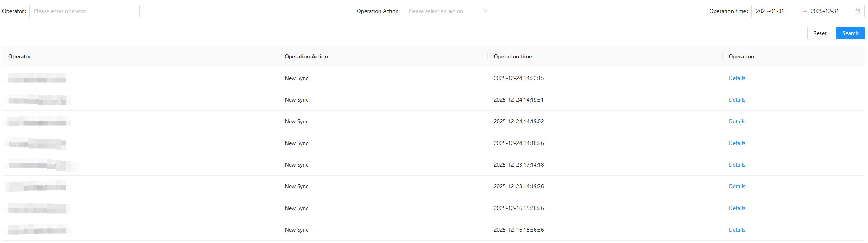Screen dimensions: 868x243
Task: Click the Operation column header
Action: click(741, 56)
